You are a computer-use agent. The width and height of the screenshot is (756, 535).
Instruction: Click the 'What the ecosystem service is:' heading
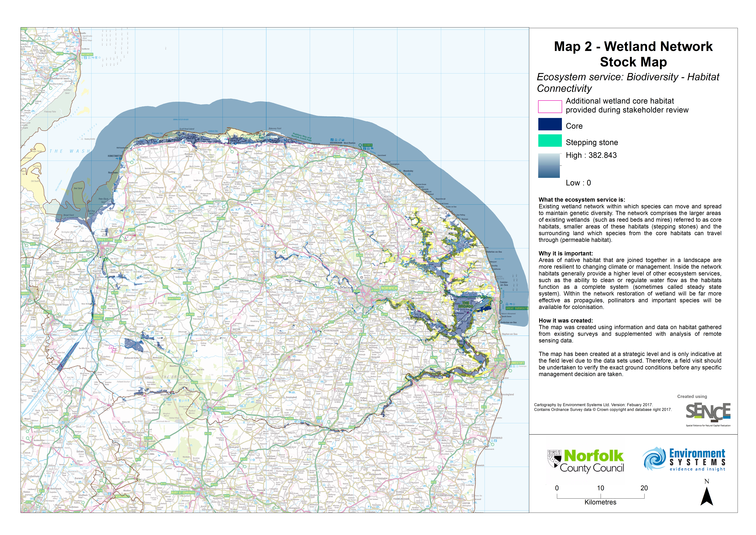pyautogui.click(x=582, y=200)
